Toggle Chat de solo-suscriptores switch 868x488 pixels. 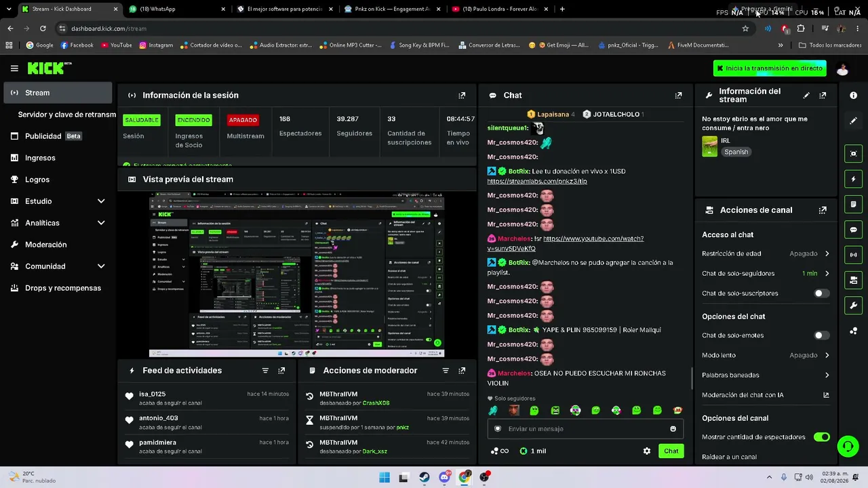(x=821, y=293)
